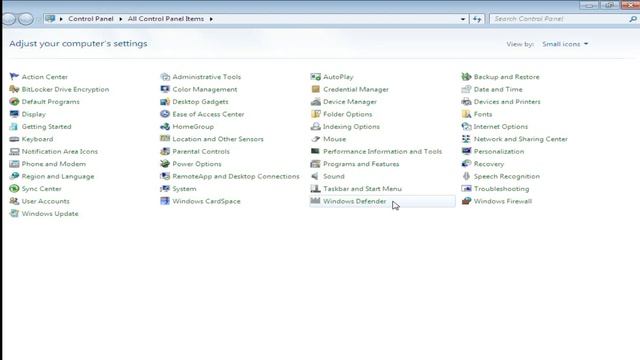Expand arrow after All Control Panel Items
Image resolution: width=640 pixels, height=360 pixels.
(211, 19)
